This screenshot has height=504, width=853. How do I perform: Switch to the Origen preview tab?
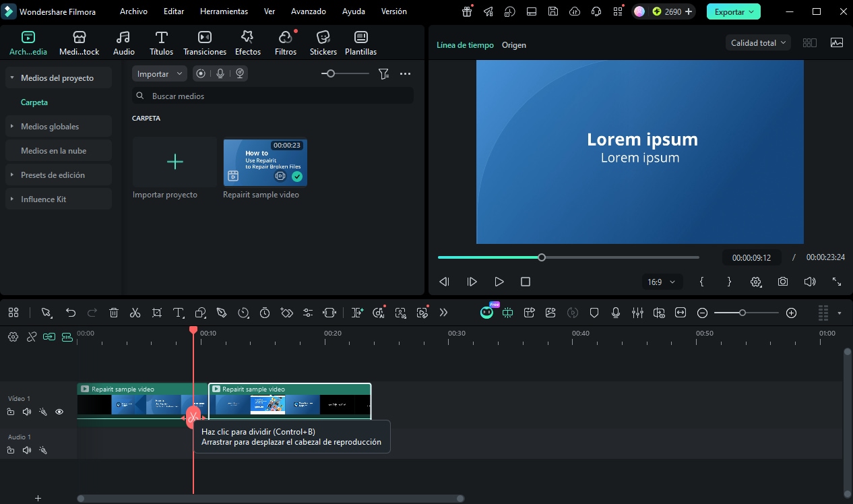click(514, 45)
